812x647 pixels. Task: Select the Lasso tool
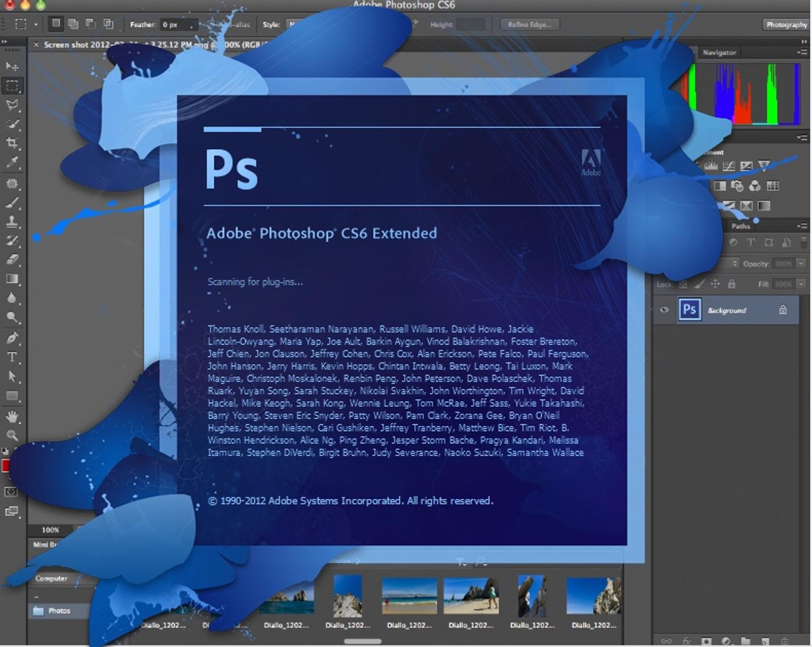[12, 105]
